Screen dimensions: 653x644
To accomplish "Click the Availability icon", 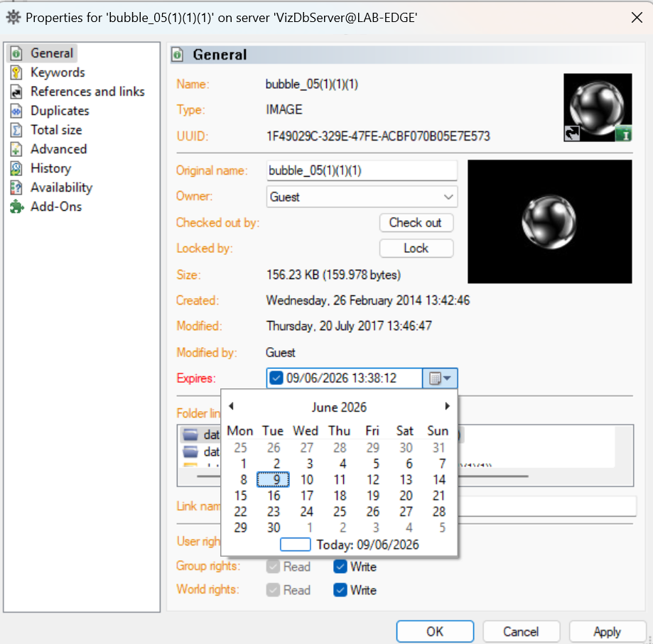I will click(16, 187).
